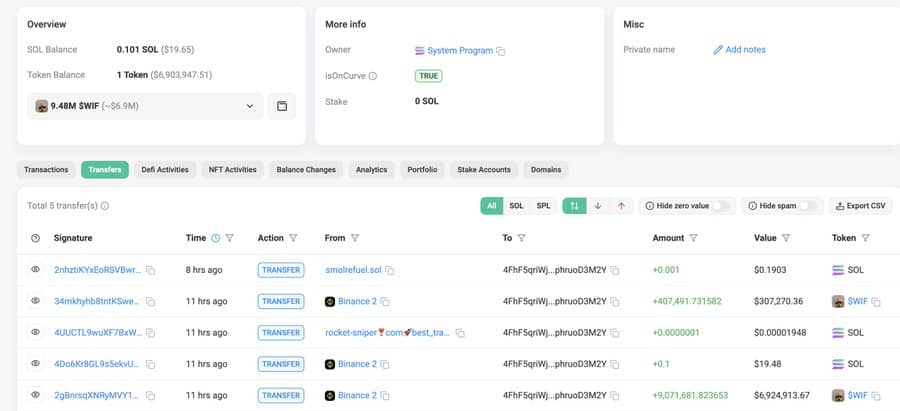Image resolution: width=900 pixels, height=411 pixels.
Task: Click the wallet icon beside token dropdown
Action: [x=282, y=106]
